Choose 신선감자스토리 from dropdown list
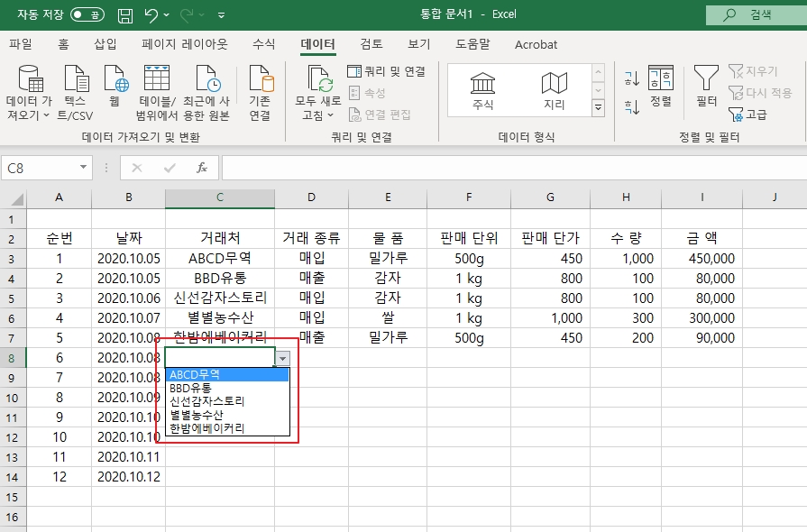 coord(228,401)
